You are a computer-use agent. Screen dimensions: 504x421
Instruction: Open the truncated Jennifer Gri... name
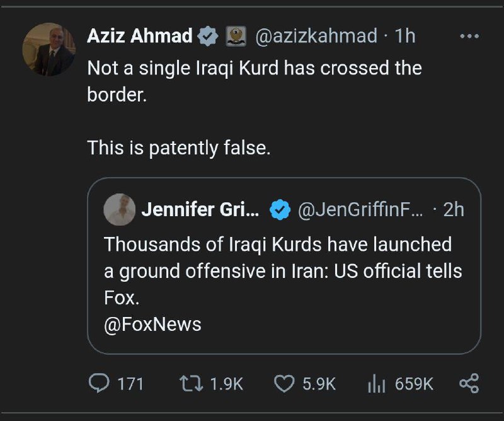pos(200,209)
